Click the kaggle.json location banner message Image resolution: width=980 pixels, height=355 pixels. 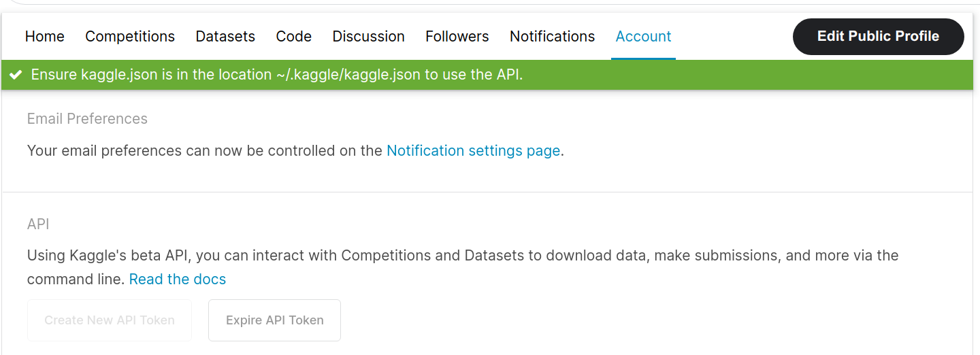tap(277, 75)
